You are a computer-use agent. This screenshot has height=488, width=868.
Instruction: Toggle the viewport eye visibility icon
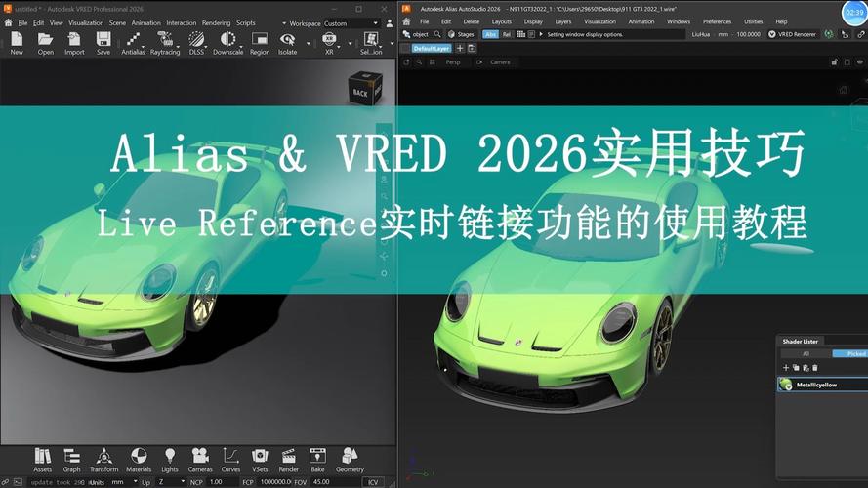tap(859, 62)
